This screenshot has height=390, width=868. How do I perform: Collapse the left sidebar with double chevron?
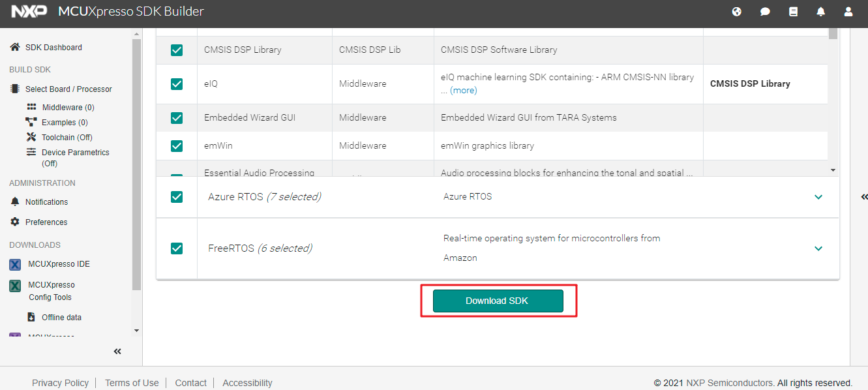(x=117, y=352)
